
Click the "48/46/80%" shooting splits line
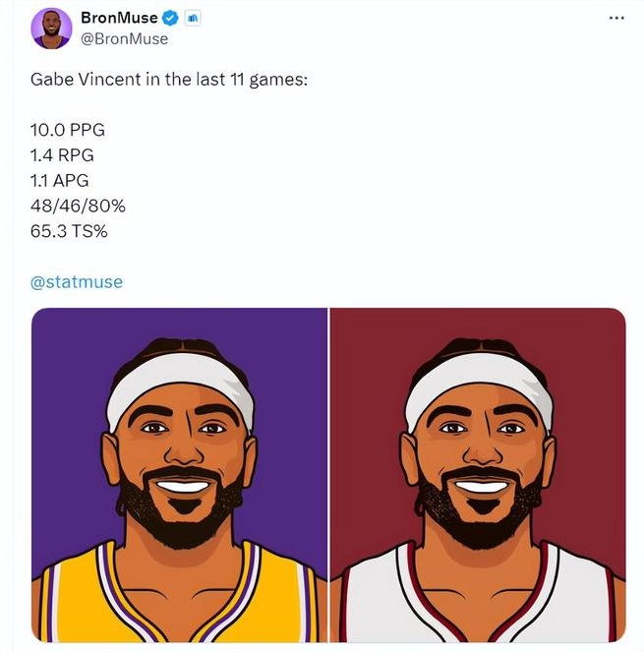click(x=79, y=207)
